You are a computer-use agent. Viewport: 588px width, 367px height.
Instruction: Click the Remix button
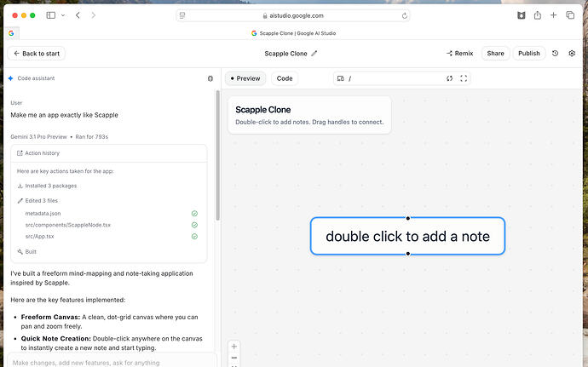pyautogui.click(x=460, y=54)
